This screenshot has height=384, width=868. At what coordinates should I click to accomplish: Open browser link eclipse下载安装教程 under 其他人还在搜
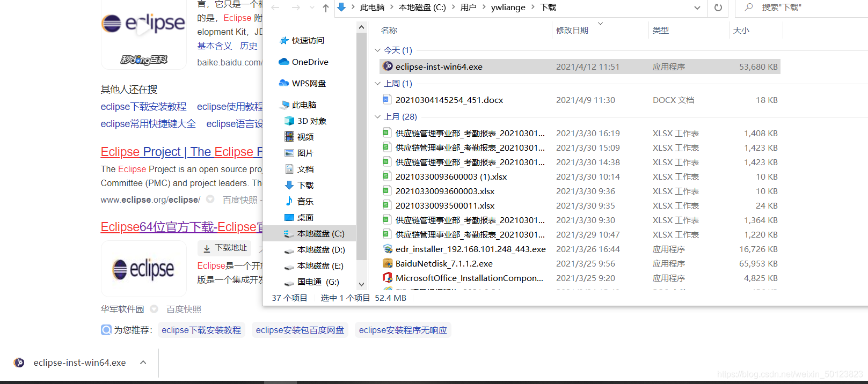tap(144, 107)
